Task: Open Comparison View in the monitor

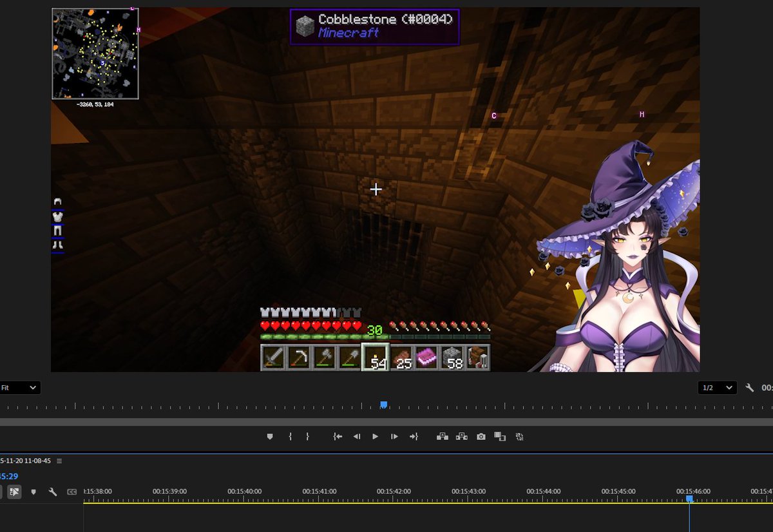Action: [x=500, y=437]
